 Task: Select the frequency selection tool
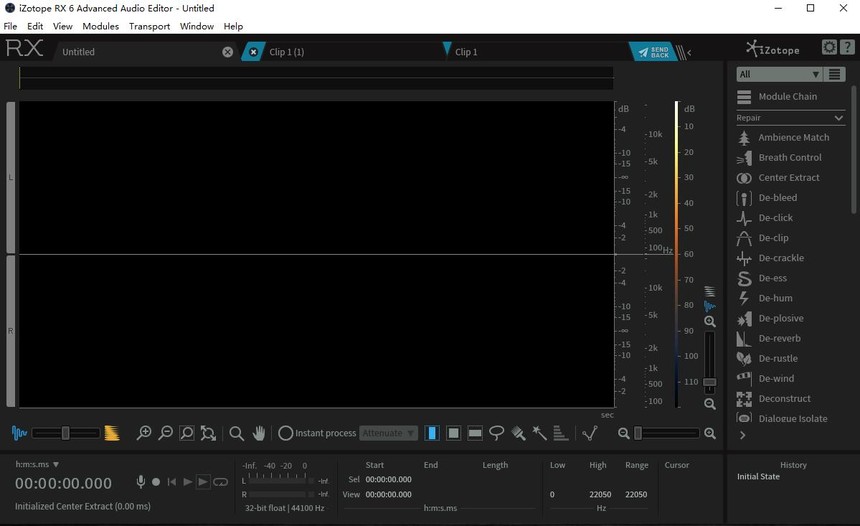point(475,433)
